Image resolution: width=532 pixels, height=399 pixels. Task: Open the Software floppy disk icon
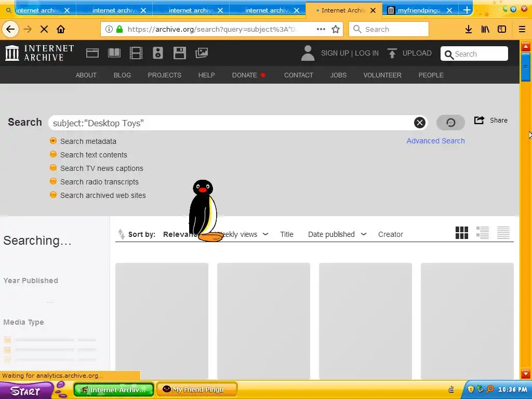[x=179, y=53]
